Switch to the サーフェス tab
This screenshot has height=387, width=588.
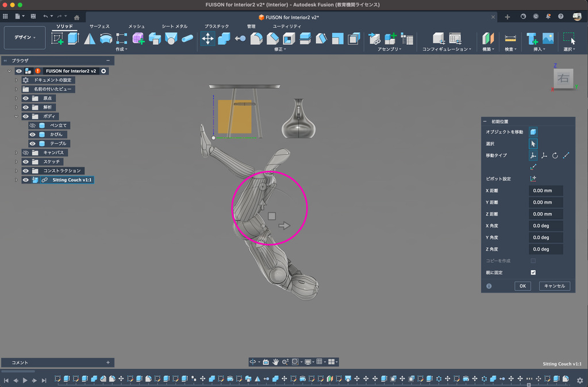pos(99,26)
